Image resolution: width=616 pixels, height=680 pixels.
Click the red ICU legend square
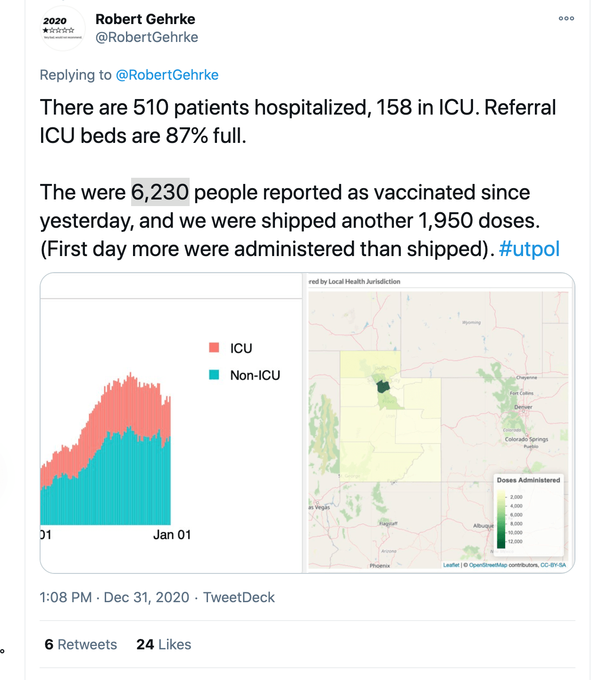pos(214,348)
